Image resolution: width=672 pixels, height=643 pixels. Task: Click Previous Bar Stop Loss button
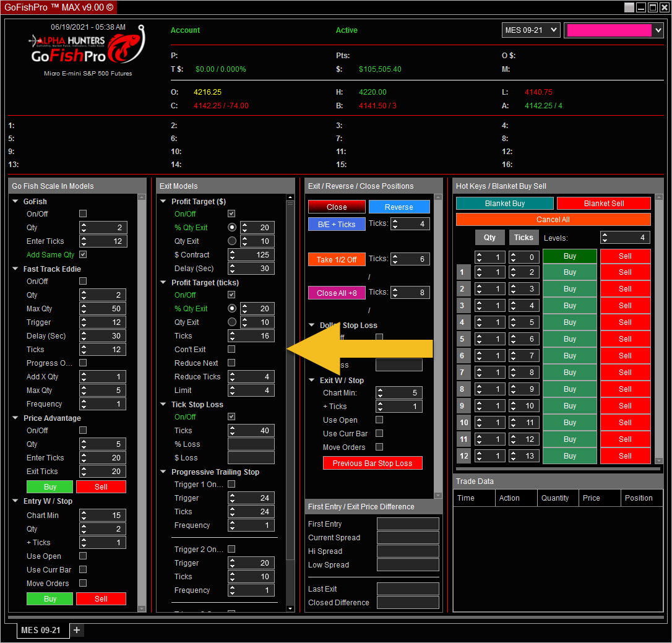pos(373,463)
